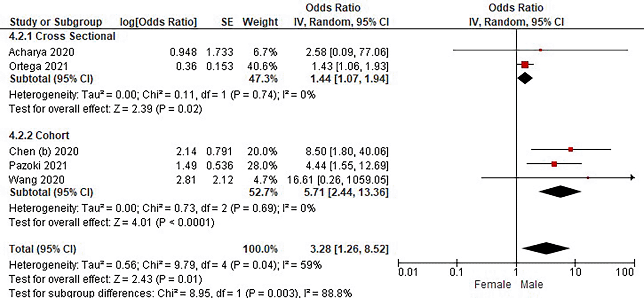
Task: Click the "SE" column header
Action: 227,22
